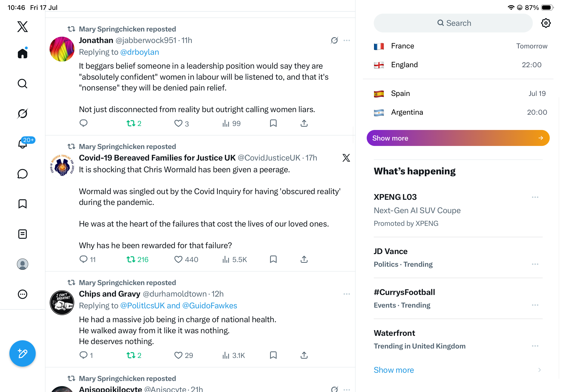Open the search settings gear icon
Image resolution: width=561 pixels, height=392 pixels.
(x=545, y=23)
